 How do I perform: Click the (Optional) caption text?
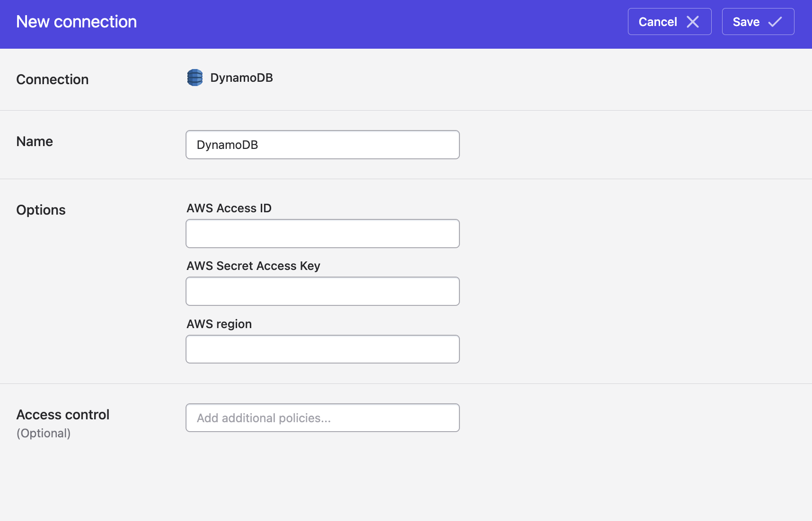(44, 434)
